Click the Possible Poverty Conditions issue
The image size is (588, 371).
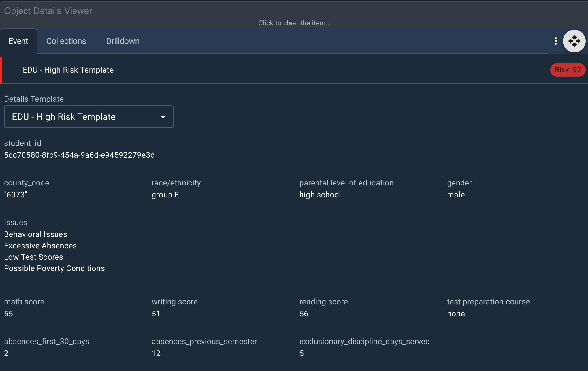[x=54, y=268]
